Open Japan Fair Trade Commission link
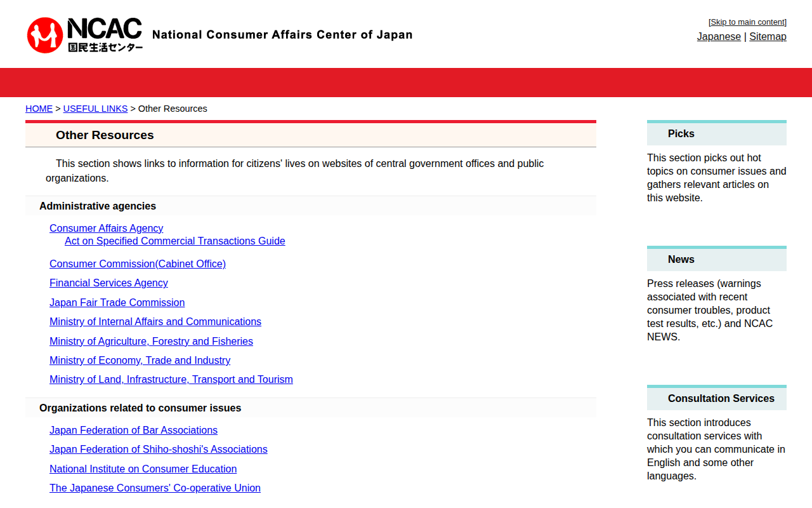 [x=117, y=303]
